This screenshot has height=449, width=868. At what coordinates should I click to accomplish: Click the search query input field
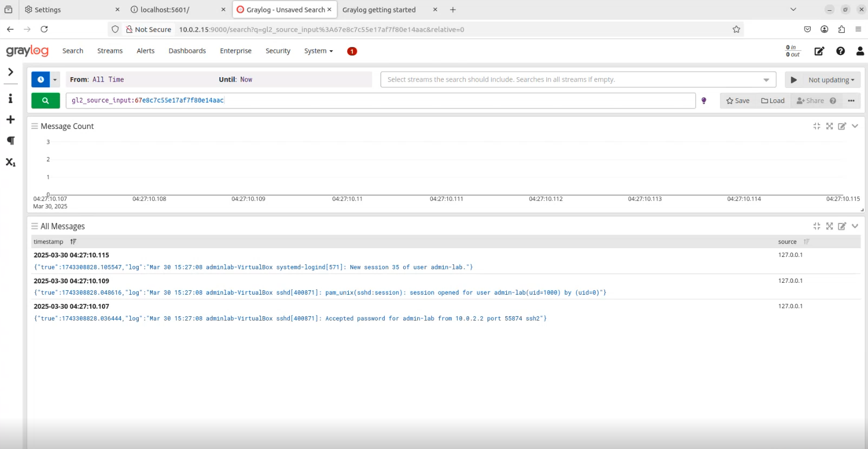(x=381, y=100)
